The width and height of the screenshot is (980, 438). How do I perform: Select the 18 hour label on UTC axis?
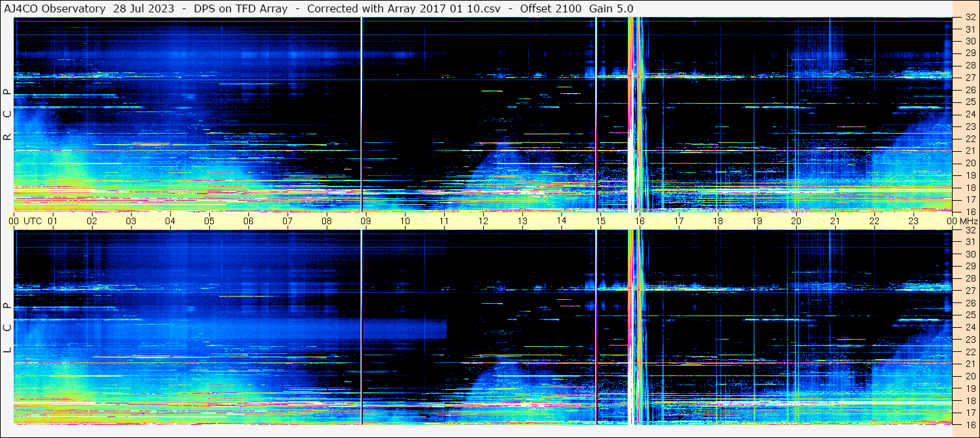point(718,221)
